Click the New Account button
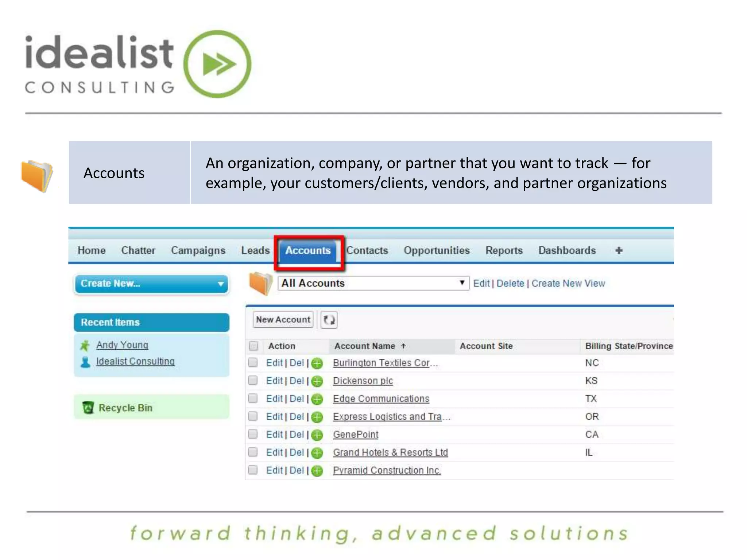Screen dimensions: 747x560 [283, 320]
